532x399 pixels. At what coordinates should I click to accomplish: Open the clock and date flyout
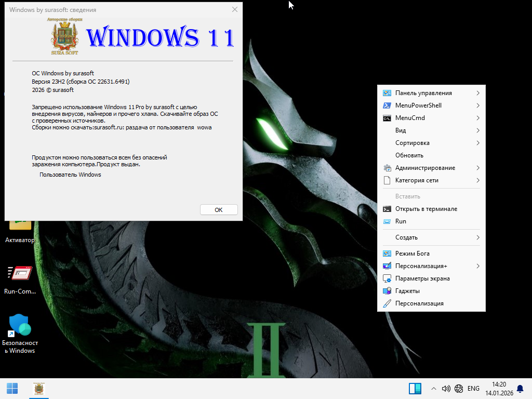[x=496, y=389]
